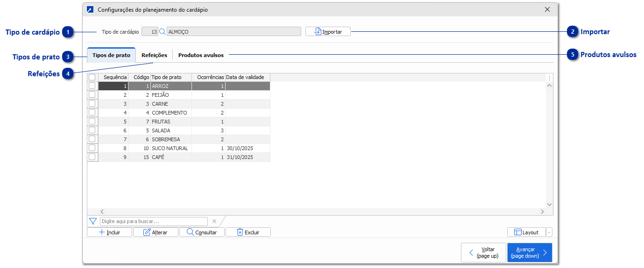644x268 pixels.
Task: Sort by the Sequência column header
Action: pyautogui.click(x=113, y=77)
